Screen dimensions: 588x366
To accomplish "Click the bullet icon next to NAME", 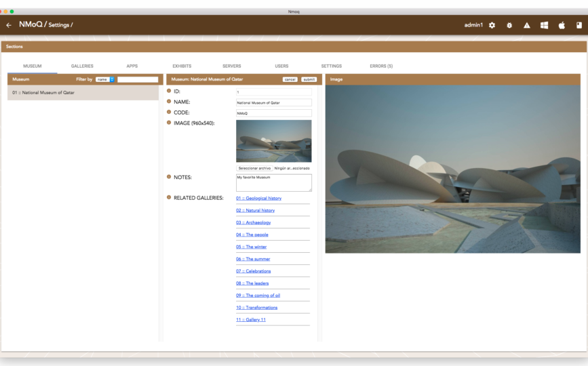I will [169, 101].
